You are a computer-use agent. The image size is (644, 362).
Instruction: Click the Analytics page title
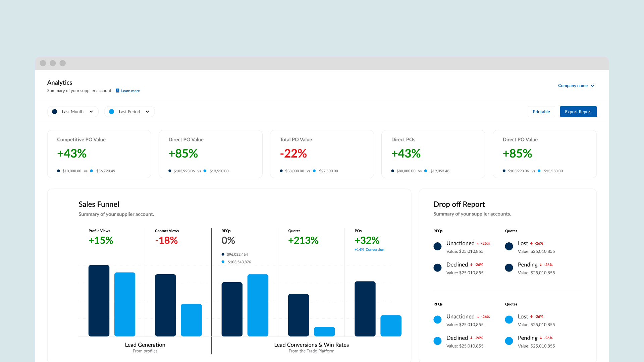click(60, 83)
